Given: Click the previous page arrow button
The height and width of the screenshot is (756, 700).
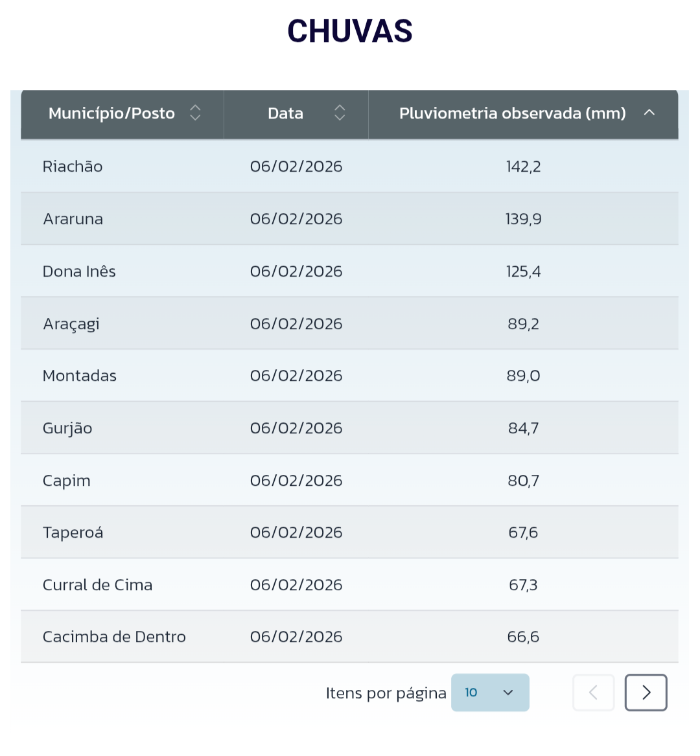Looking at the screenshot, I should click(593, 693).
